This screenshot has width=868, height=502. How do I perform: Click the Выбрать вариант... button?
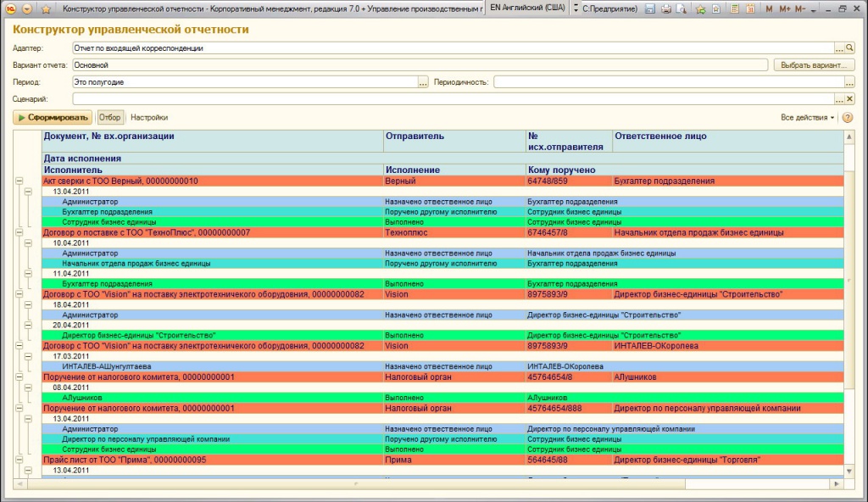(814, 64)
